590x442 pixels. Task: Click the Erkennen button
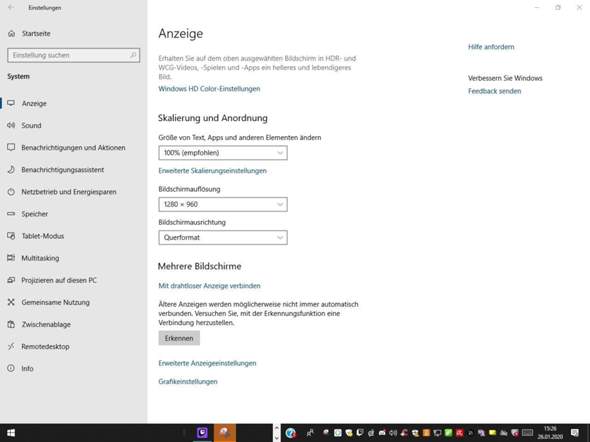tap(179, 338)
